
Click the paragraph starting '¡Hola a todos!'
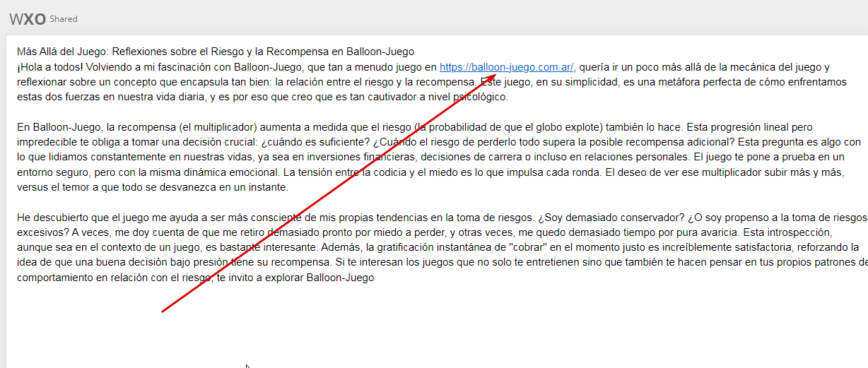point(432,82)
